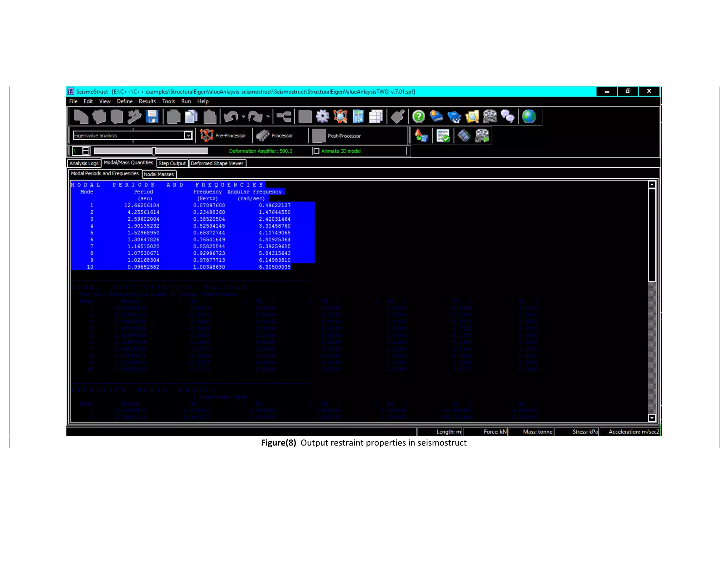Switch to the Step Output tab
Screen dimensions: 728x562
(x=172, y=163)
